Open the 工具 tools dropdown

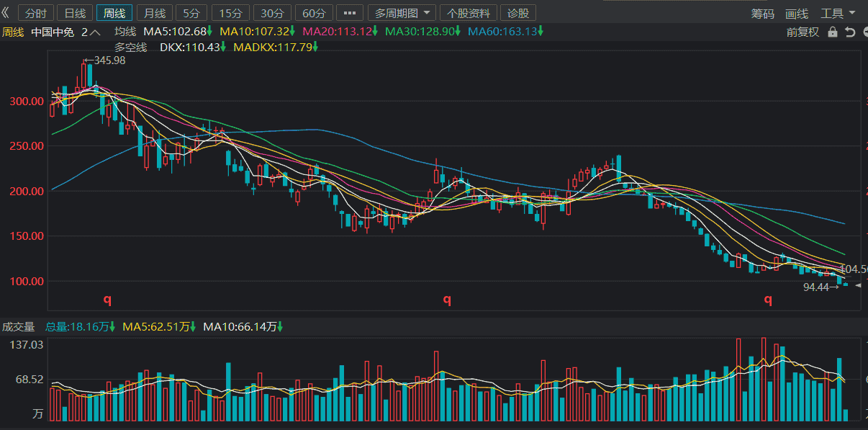838,14
